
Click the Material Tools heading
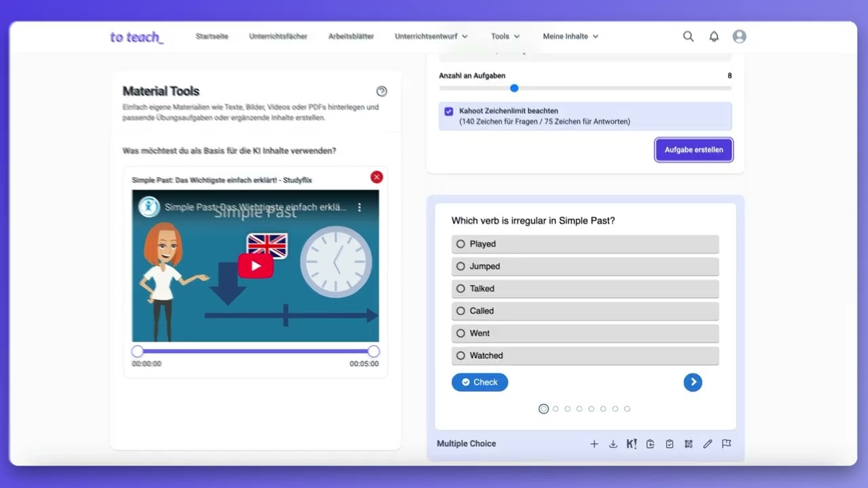(x=161, y=91)
